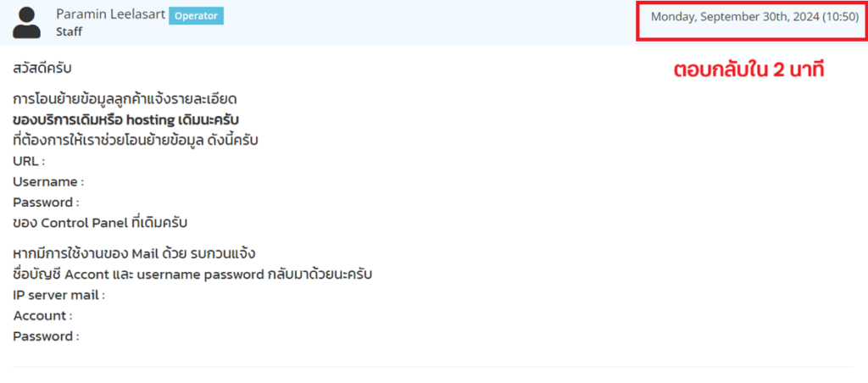868x383 pixels.
Task: Click the Username : line
Action: click(x=48, y=181)
